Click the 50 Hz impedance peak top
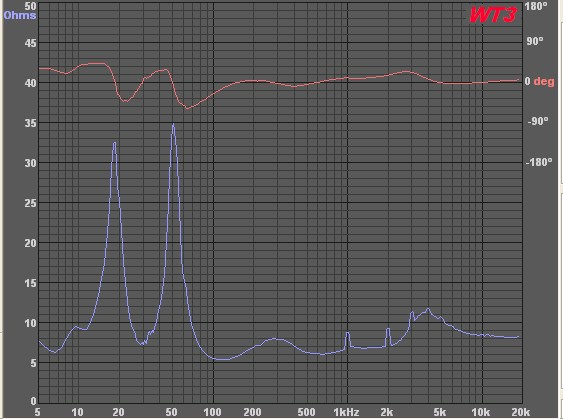The height and width of the screenshot is (419, 563). [x=173, y=125]
